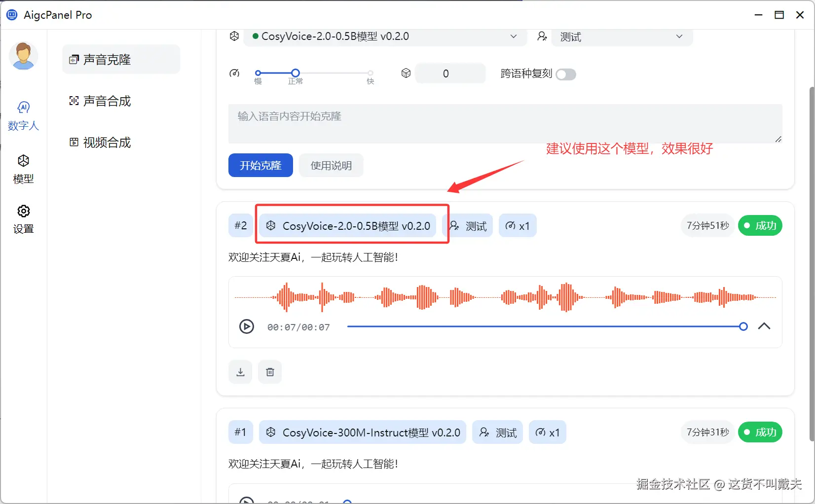815x504 pixels.
Task: Delete record #2 with trash icon
Action: [270, 372]
